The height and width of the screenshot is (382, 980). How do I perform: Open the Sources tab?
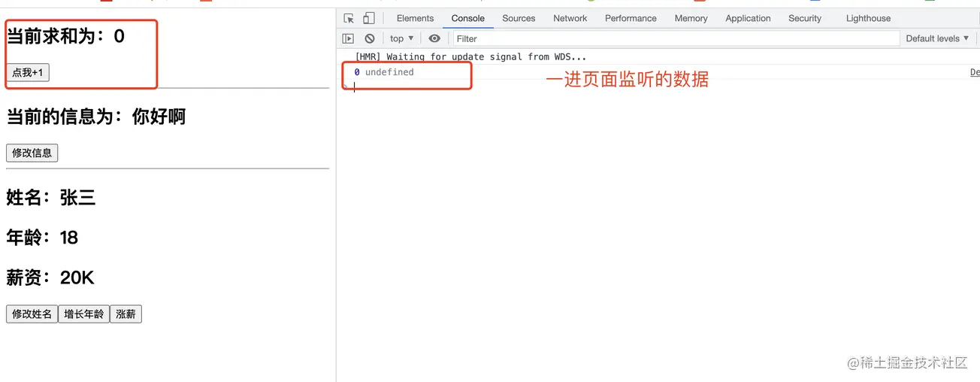pyautogui.click(x=519, y=18)
